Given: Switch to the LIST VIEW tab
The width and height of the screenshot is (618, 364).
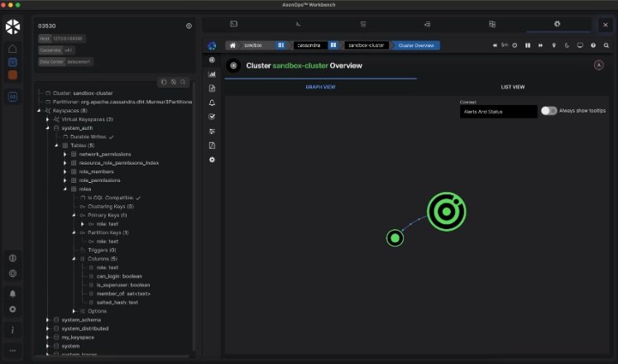Looking at the screenshot, I should click(x=512, y=86).
